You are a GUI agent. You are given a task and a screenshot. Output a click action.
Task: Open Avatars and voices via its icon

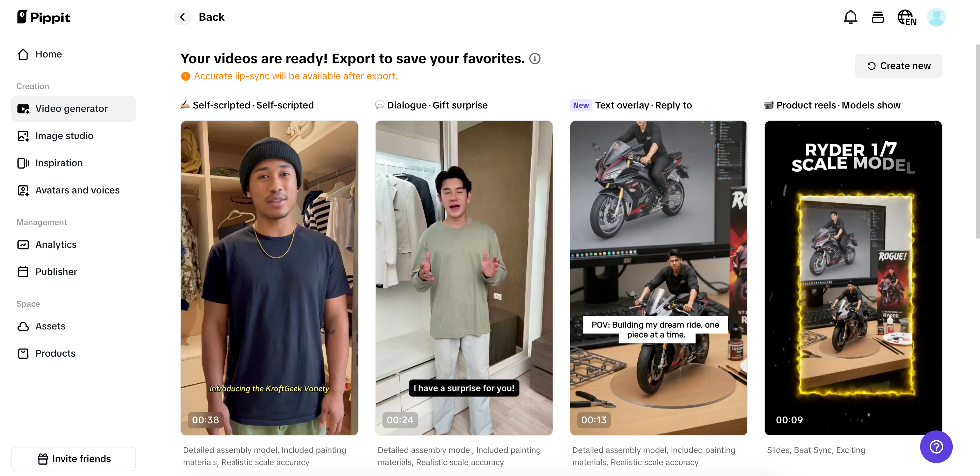(23, 190)
